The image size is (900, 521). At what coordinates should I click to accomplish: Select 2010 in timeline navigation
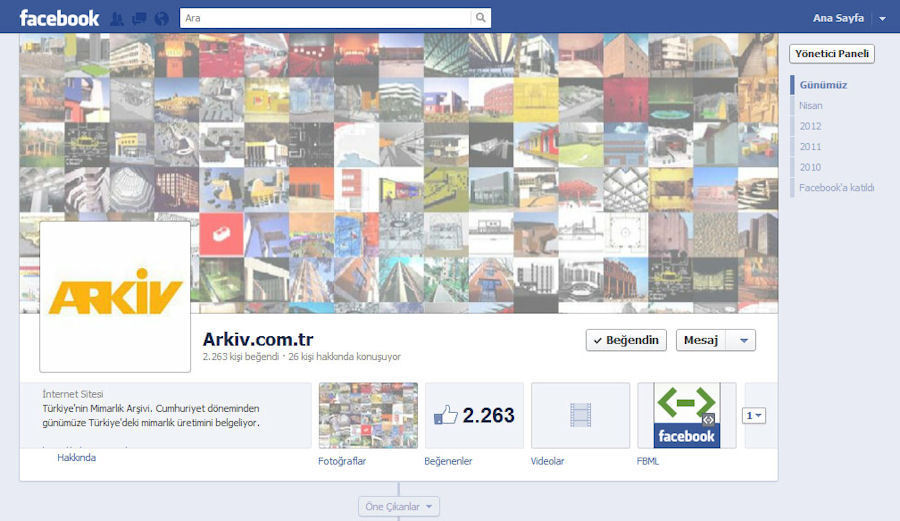[810, 168]
